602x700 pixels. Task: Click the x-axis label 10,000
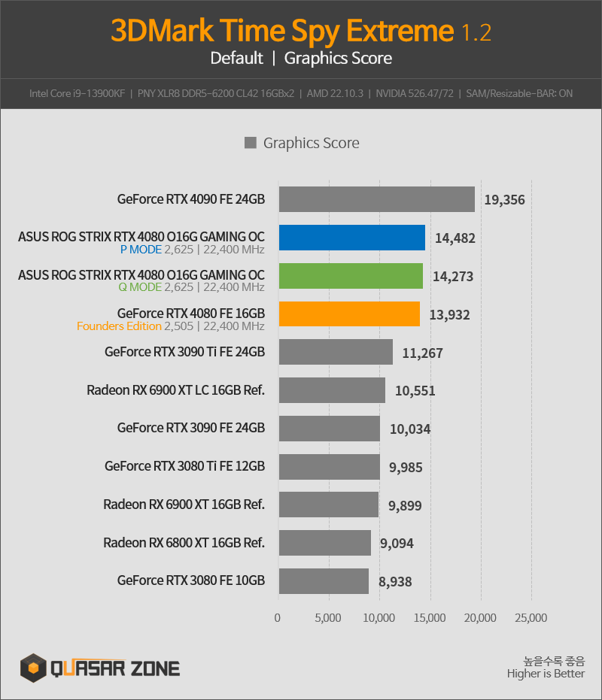click(x=379, y=618)
